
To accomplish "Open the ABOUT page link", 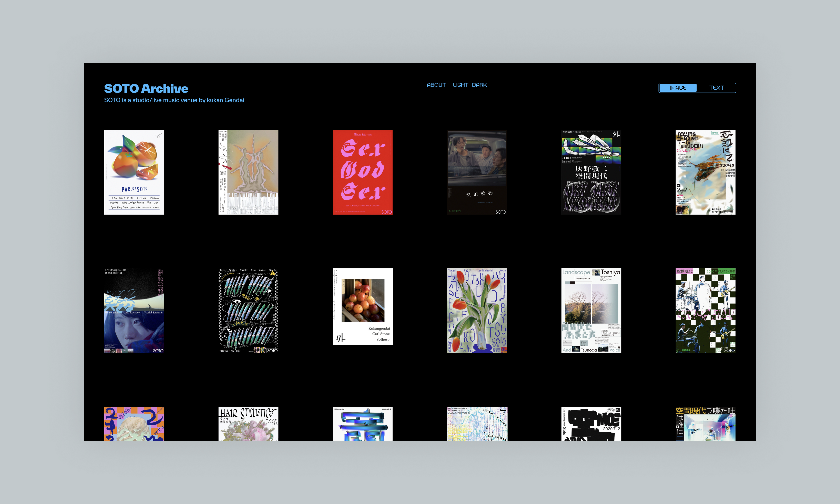I will click(436, 85).
